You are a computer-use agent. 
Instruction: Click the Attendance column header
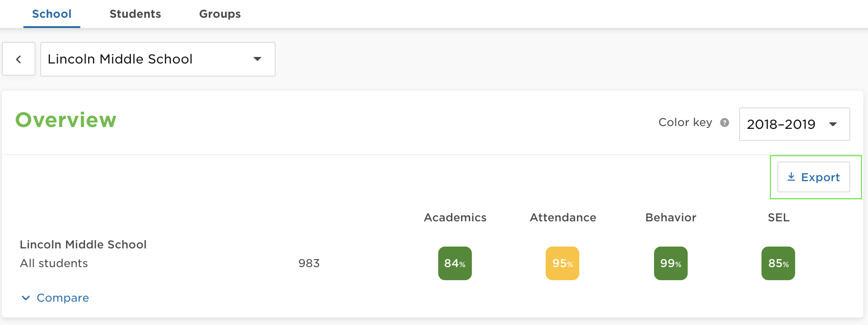coord(562,218)
